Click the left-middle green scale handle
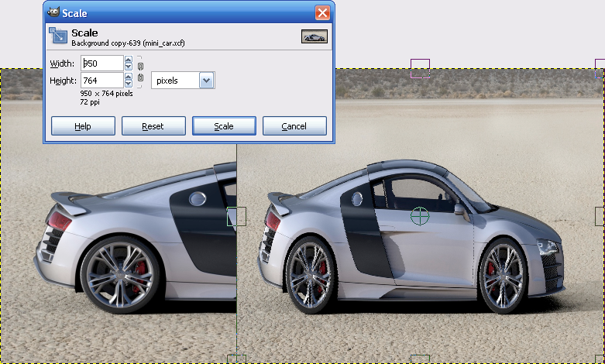The width and height of the screenshot is (605, 364). click(x=236, y=216)
